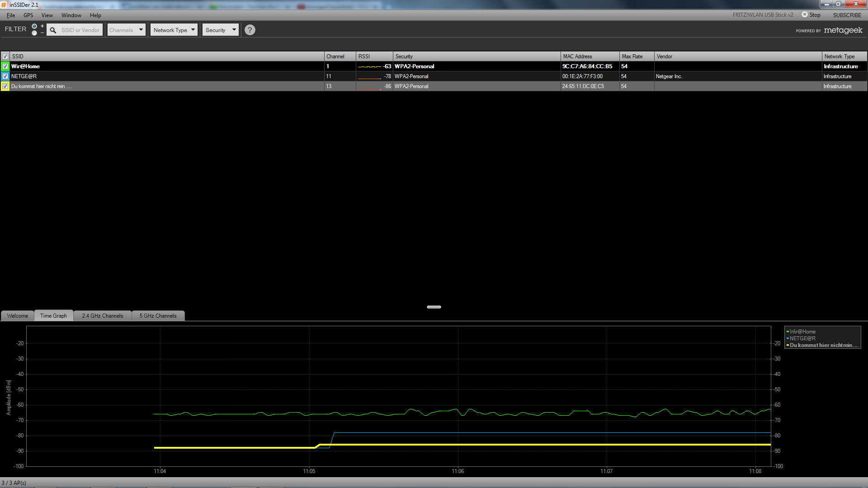
Task: Toggle the select-all checkbox in the SSID header
Action: [x=5, y=56]
